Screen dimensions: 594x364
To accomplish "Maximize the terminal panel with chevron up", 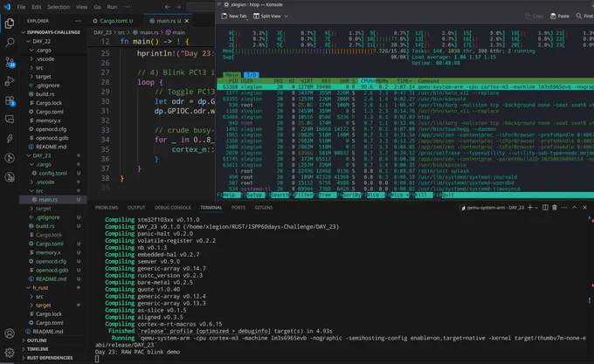I will [574, 208].
